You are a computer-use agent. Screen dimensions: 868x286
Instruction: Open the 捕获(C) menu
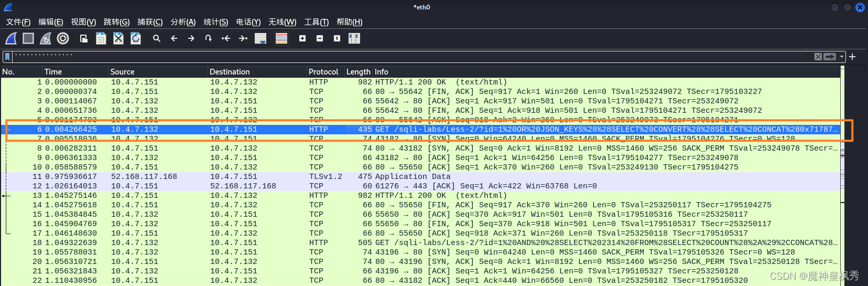[150, 22]
